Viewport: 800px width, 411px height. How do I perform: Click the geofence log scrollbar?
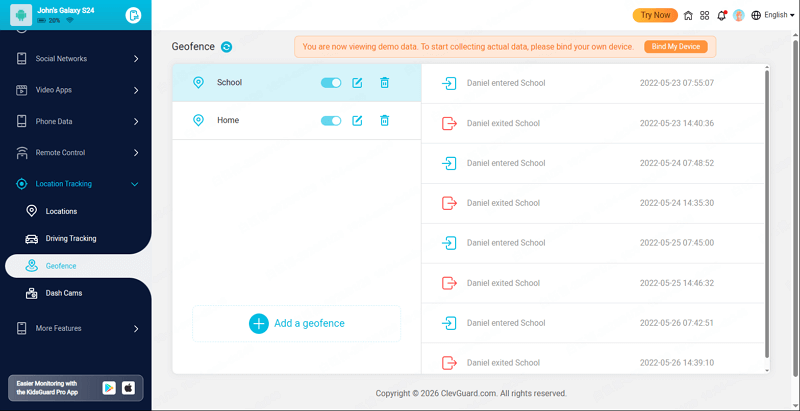click(x=767, y=214)
